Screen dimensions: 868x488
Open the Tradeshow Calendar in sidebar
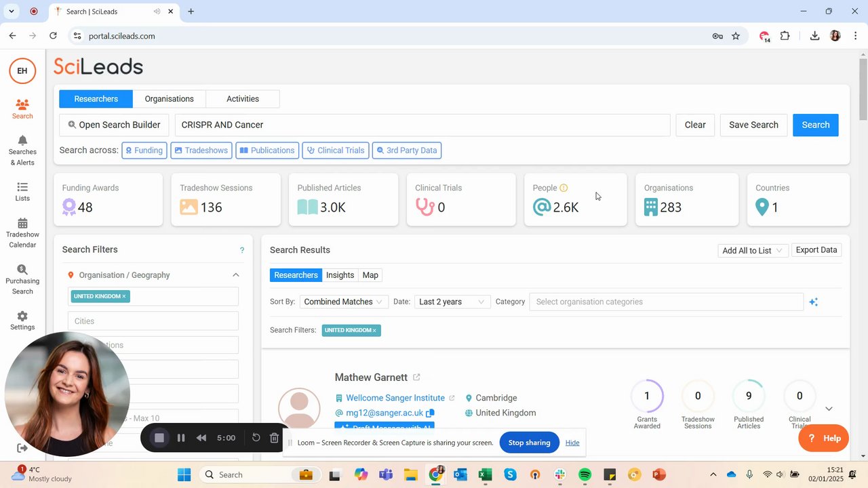(x=22, y=233)
